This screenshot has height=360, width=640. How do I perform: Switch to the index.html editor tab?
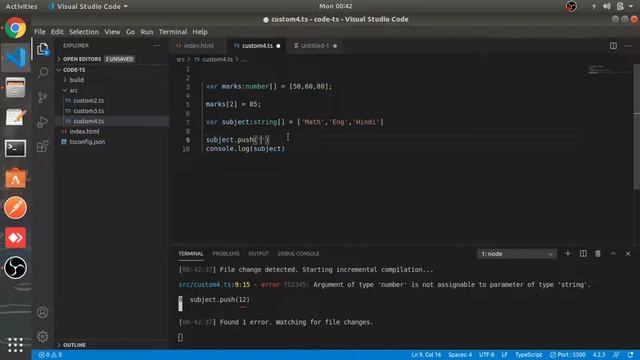pos(198,46)
